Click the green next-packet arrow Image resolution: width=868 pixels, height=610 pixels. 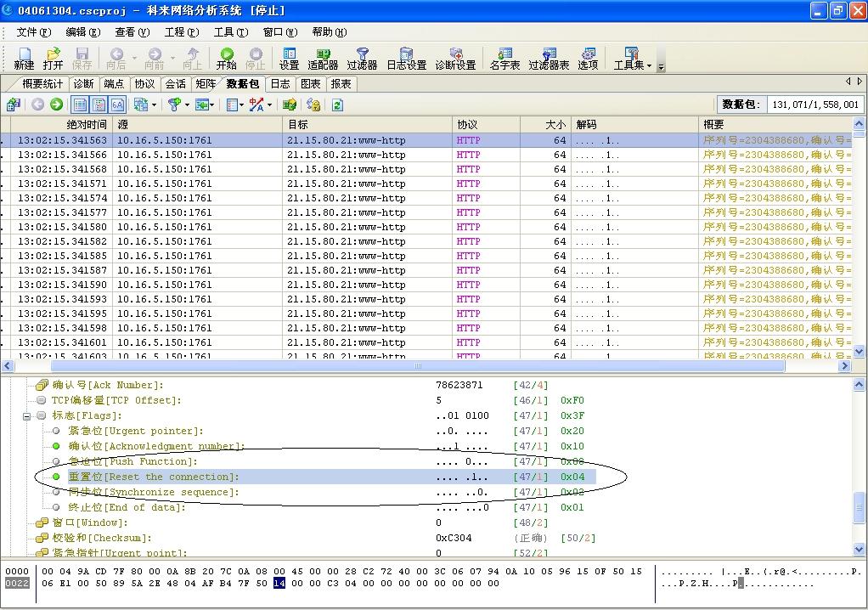point(56,104)
